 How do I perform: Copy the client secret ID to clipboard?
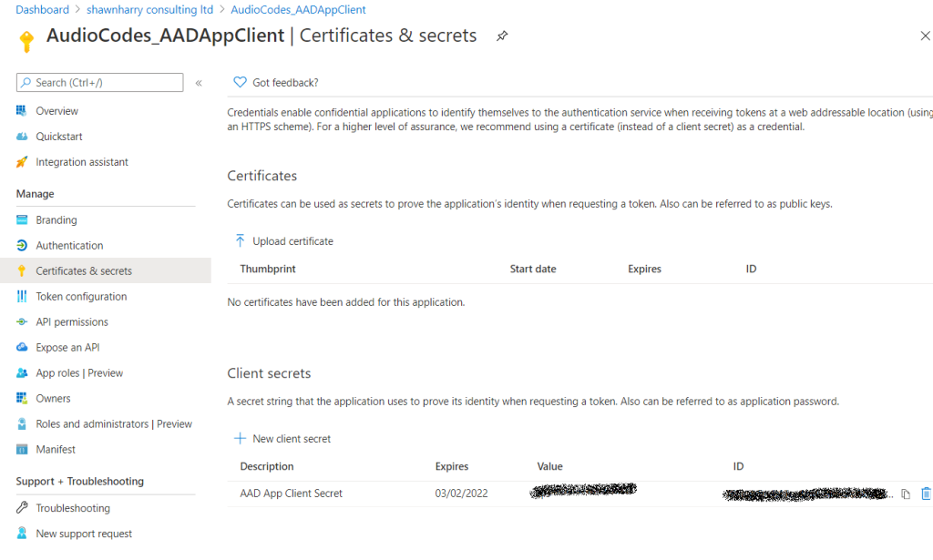[x=906, y=494]
